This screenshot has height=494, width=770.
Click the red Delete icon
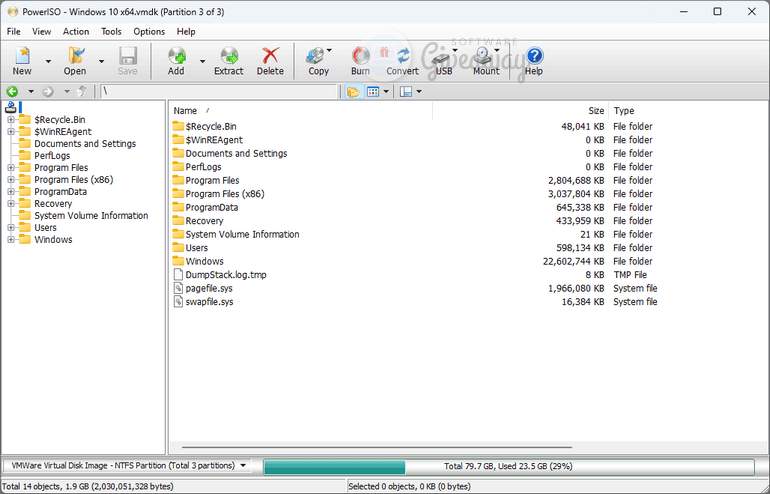click(270, 57)
